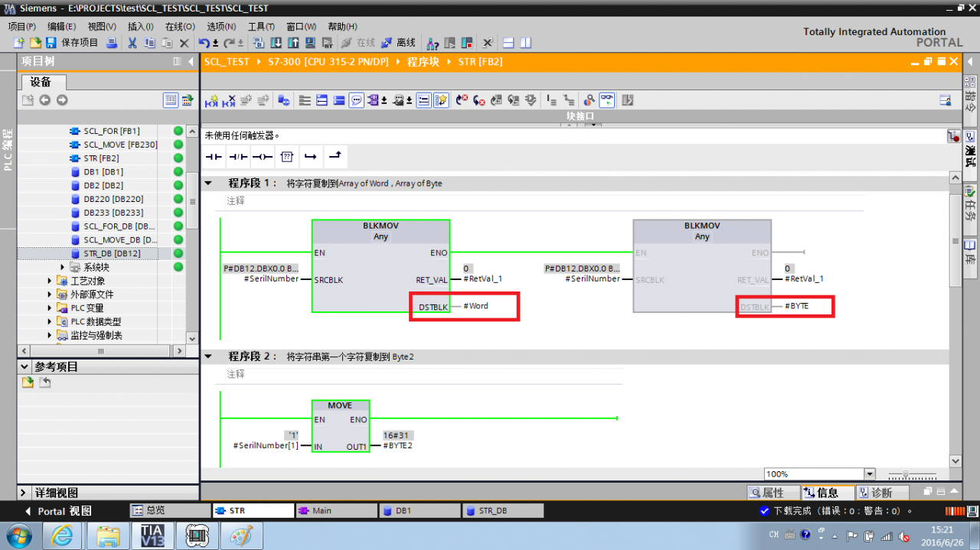Click the 保存项目 button
The width and height of the screenshot is (980, 550).
73,43
